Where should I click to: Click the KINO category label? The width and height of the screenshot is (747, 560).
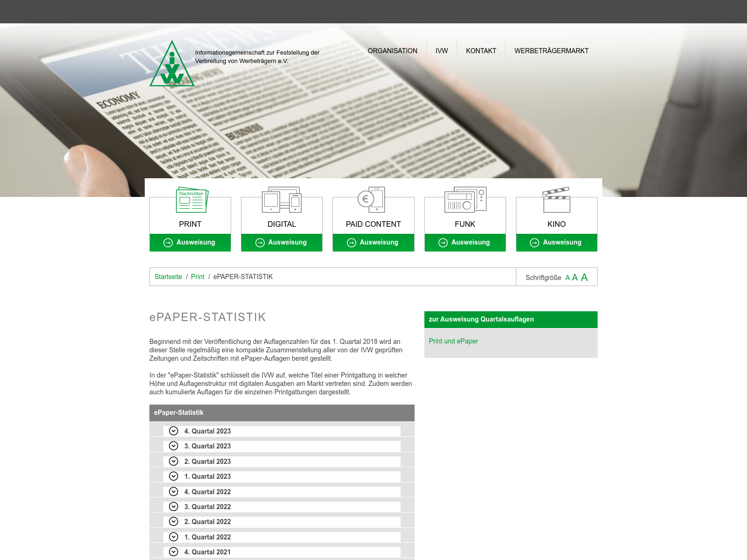pos(557,224)
